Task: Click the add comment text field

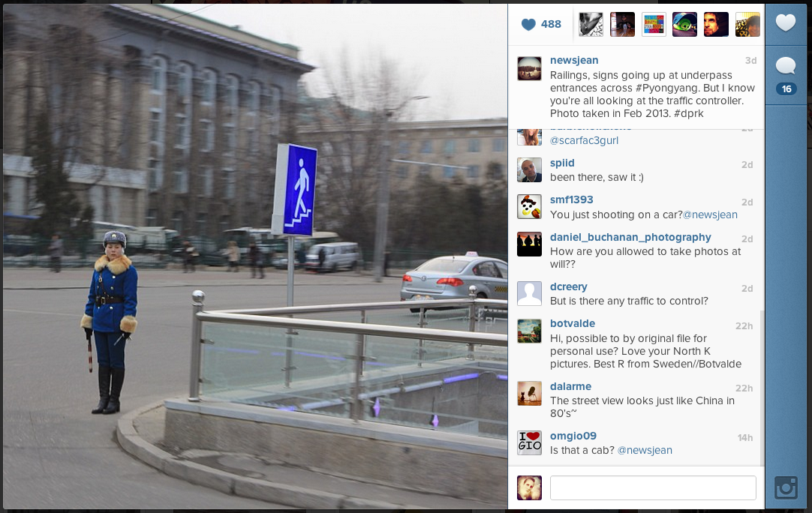Action: tap(652, 487)
